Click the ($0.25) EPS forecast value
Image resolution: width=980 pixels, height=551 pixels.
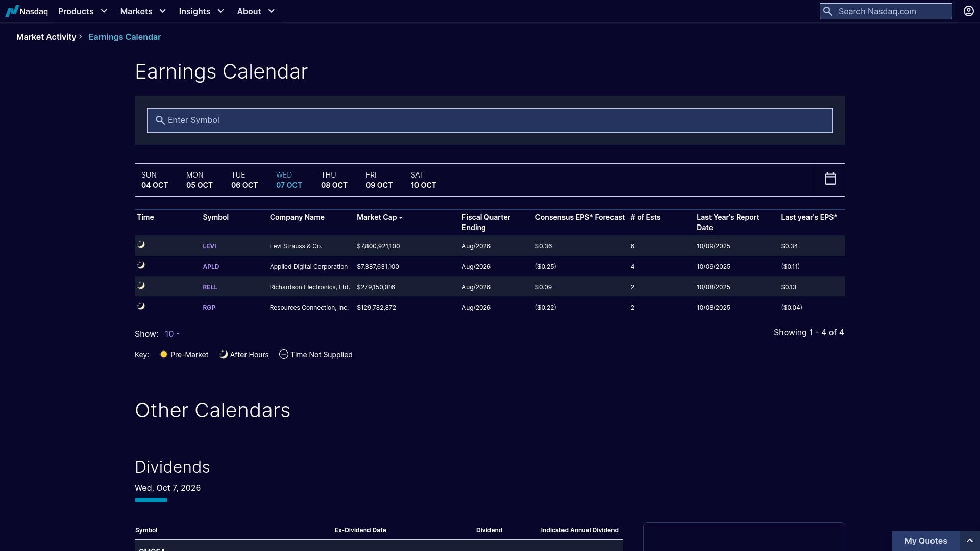546,267
